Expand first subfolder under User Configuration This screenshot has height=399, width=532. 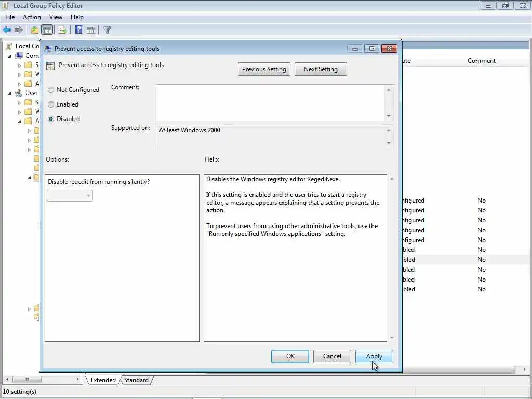(19, 102)
